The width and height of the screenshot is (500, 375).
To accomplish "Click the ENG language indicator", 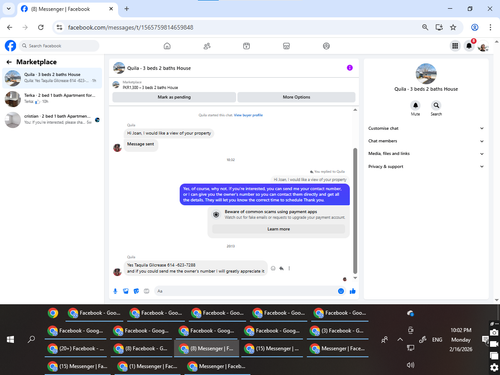I will pyautogui.click(x=437, y=340).
